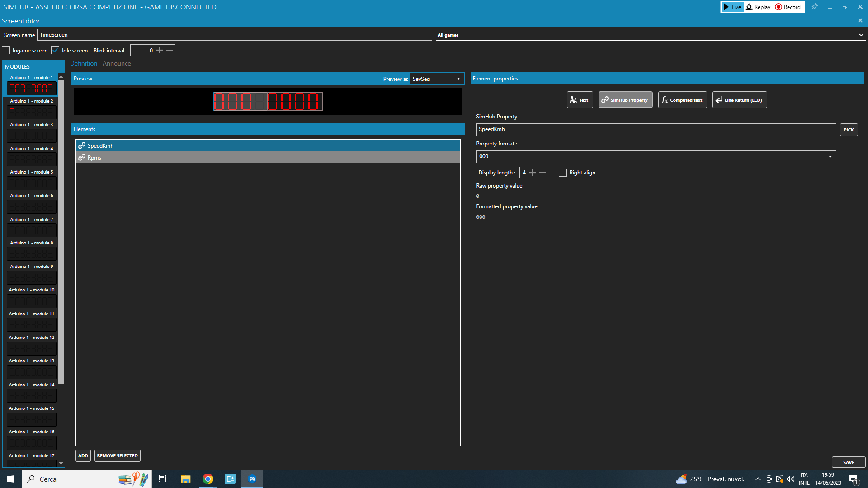868x488 pixels.
Task: Click the ADD element button
Action: point(83,455)
